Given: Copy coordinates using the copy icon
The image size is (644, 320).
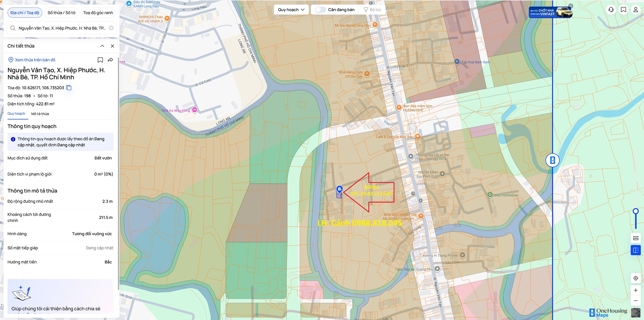Looking at the screenshot, I should click(69, 88).
